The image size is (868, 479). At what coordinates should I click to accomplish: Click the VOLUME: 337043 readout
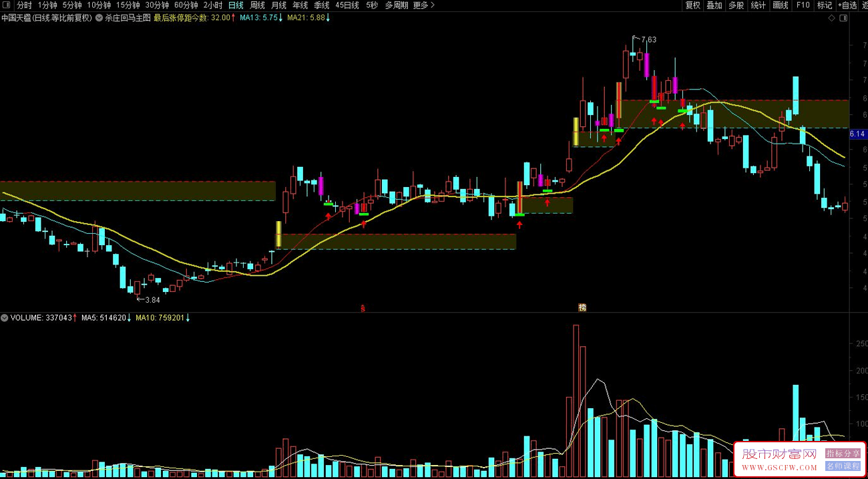tap(43, 318)
